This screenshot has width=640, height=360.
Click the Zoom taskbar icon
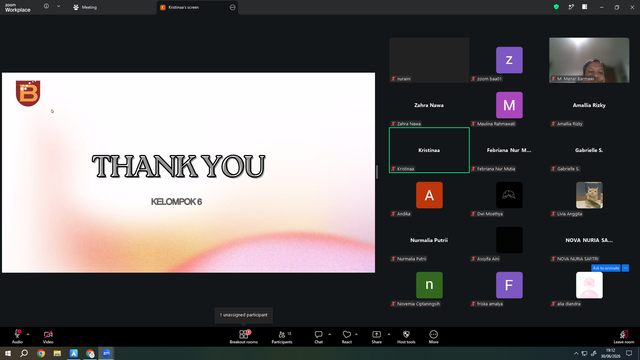[x=107, y=353]
